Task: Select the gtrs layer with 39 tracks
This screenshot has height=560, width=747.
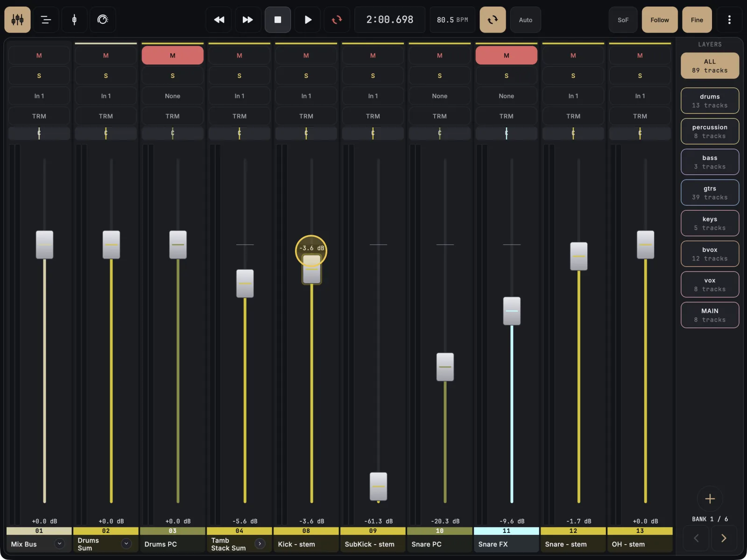Action: pyautogui.click(x=710, y=193)
